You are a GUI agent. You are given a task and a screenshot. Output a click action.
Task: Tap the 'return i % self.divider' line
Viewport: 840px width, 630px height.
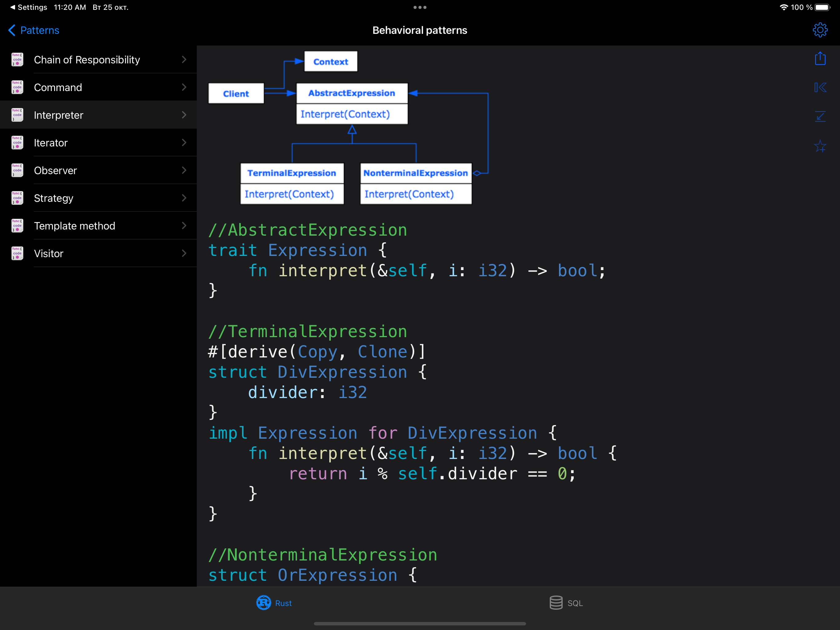pyautogui.click(x=433, y=474)
